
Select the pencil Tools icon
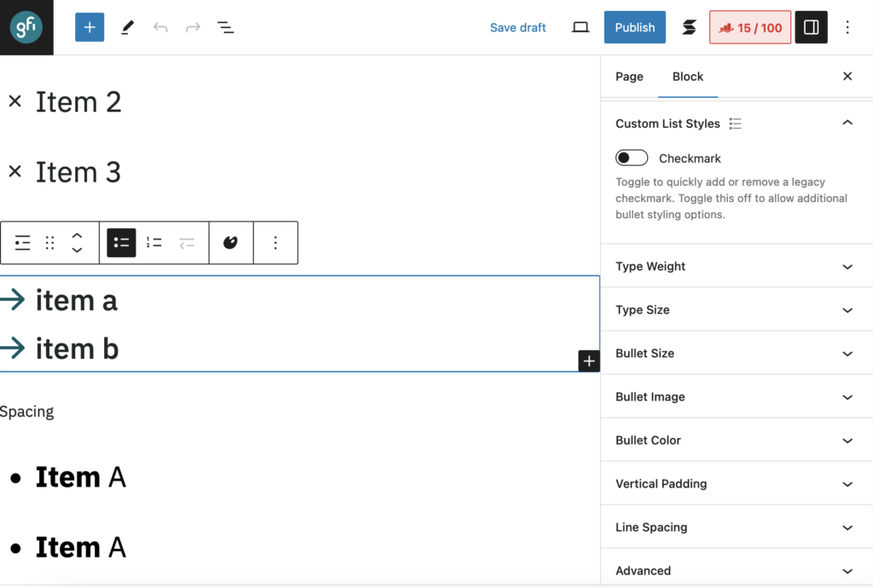click(x=128, y=27)
